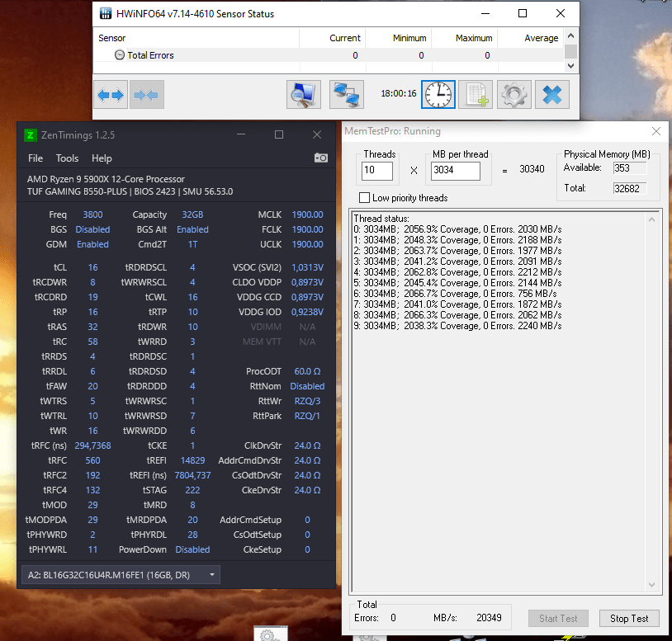
Task: Click the Sensor column header in HWiNFO
Action: click(x=196, y=38)
